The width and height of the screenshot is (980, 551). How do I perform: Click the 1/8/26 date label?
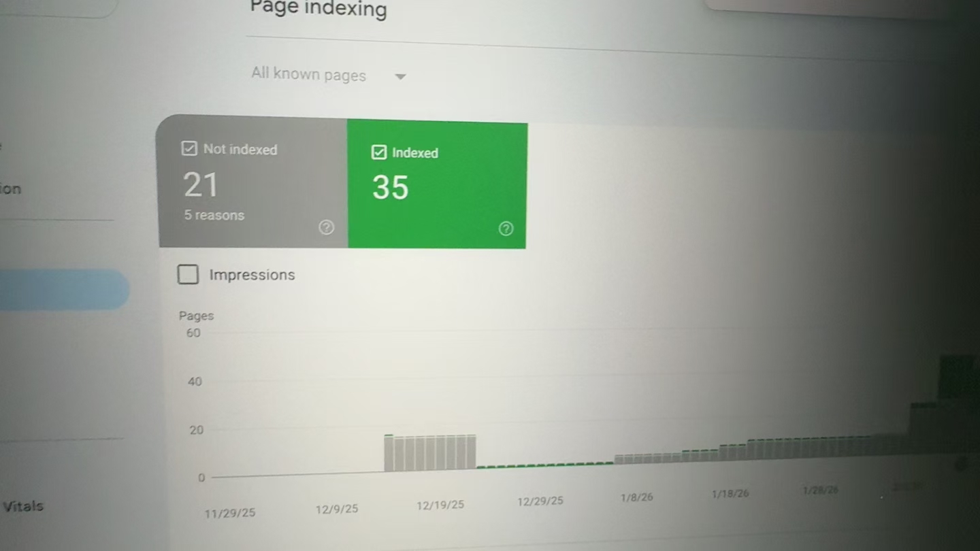tap(636, 497)
